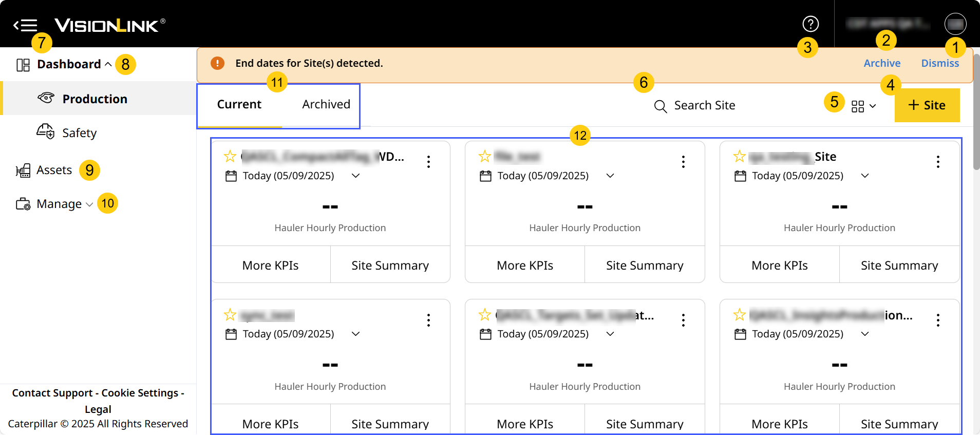Open kebab menu on the top-right site card
Viewport: 980px width, 435px height.
tap(938, 162)
